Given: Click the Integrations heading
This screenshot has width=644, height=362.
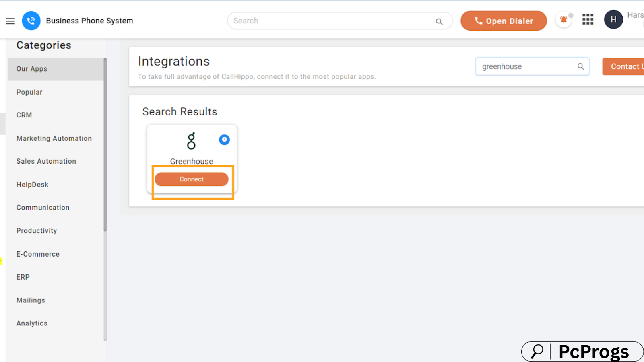Looking at the screenshot, I should click(174, 61).
